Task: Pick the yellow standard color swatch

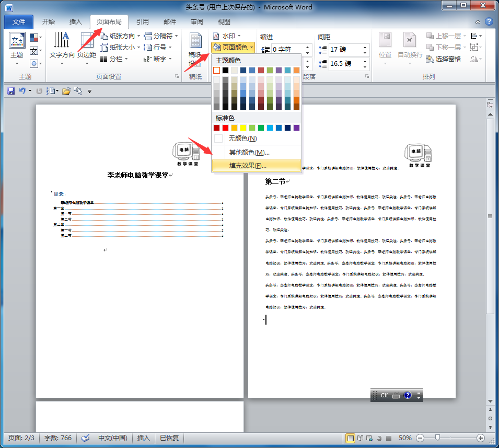Action: click(x=243, y=128)
